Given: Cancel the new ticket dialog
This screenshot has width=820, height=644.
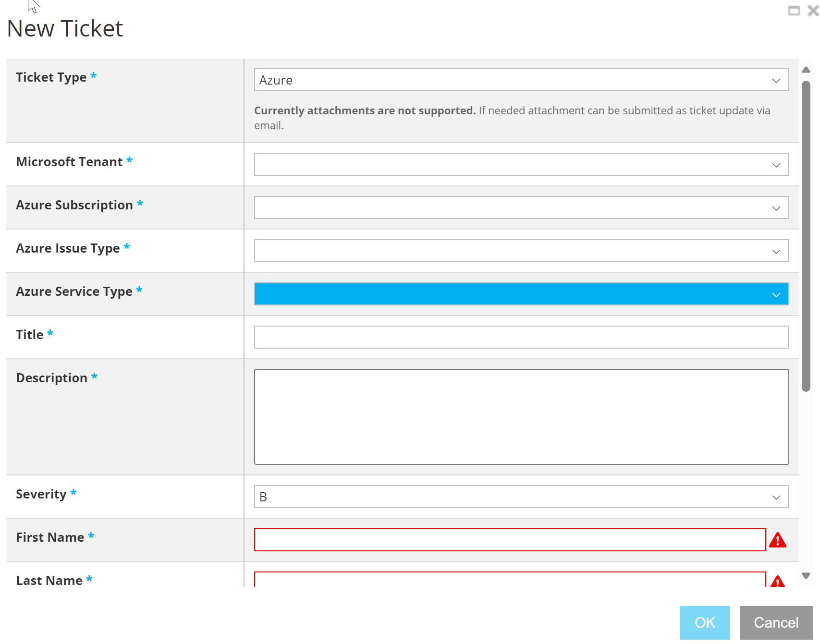Looking at the screenshot, I should pyautogui.click(x=776, y=622).
